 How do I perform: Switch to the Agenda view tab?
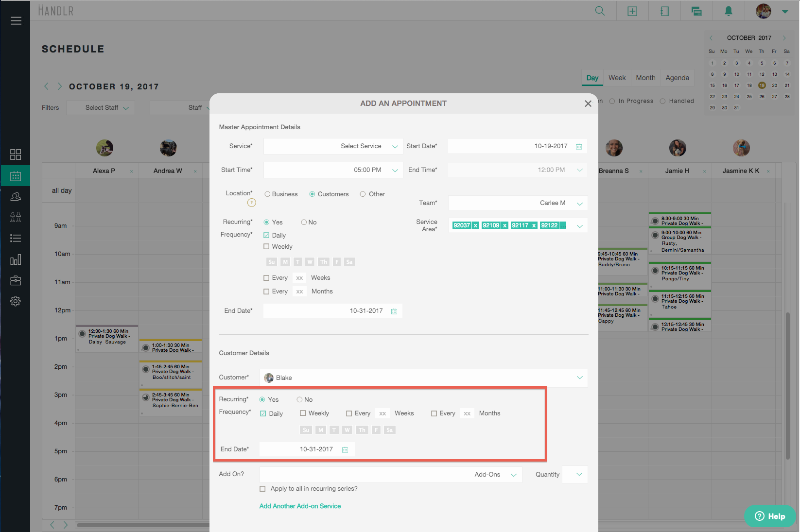[677, 78]
